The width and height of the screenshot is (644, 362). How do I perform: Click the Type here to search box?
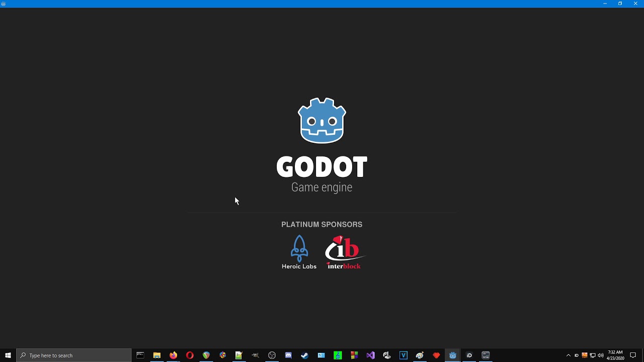click(74, 355)
